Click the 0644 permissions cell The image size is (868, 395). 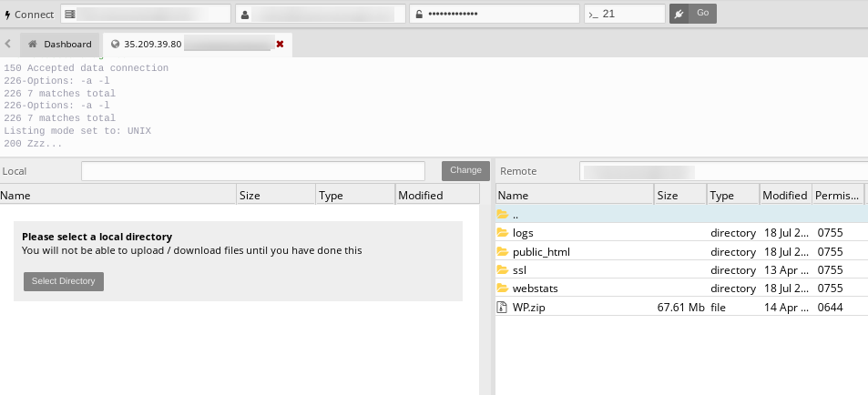pos(831,307)
